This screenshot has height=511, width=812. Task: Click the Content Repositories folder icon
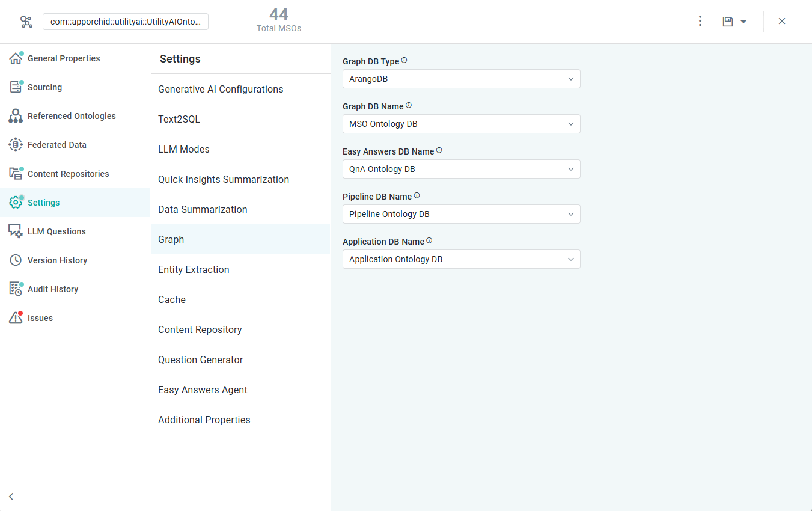tap(16, 174)
